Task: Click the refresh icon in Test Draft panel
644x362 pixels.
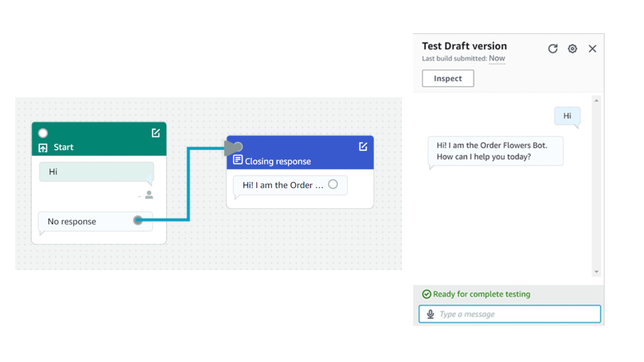Action: 553,49
